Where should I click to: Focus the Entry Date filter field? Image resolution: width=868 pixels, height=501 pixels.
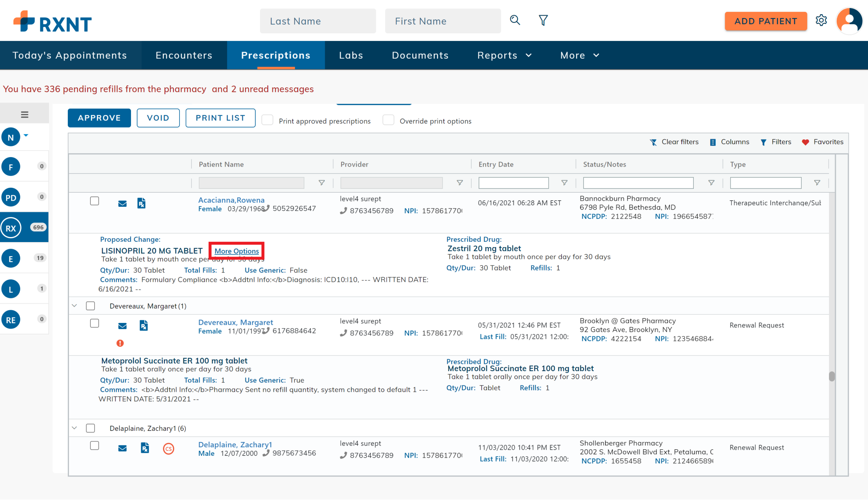[513, 183]
